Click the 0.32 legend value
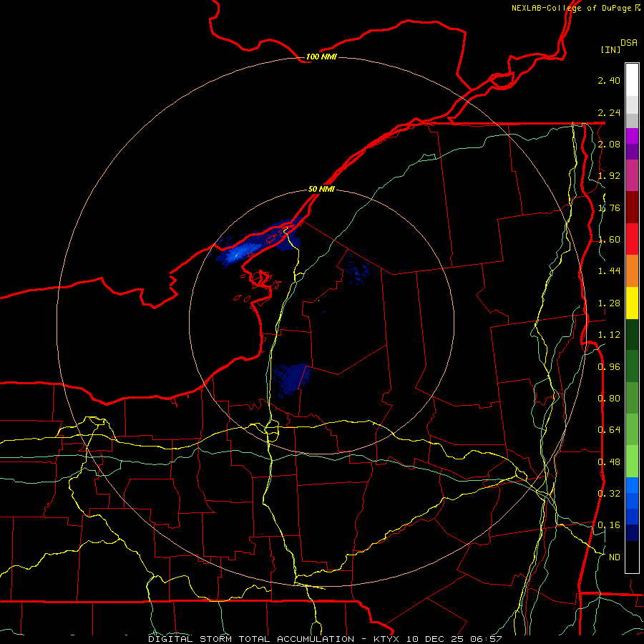The height and width of the screenshot is (644, 644). [609, 493]
